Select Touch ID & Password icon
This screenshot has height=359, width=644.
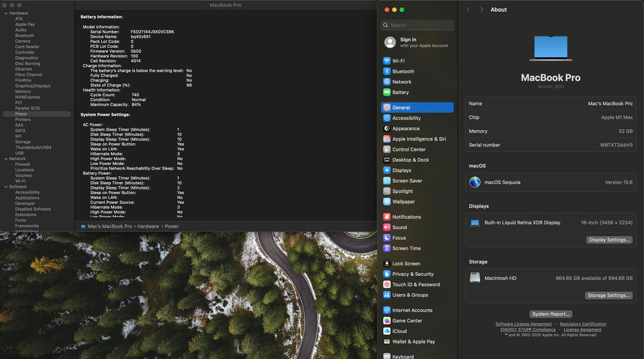[x=386, y=284]
